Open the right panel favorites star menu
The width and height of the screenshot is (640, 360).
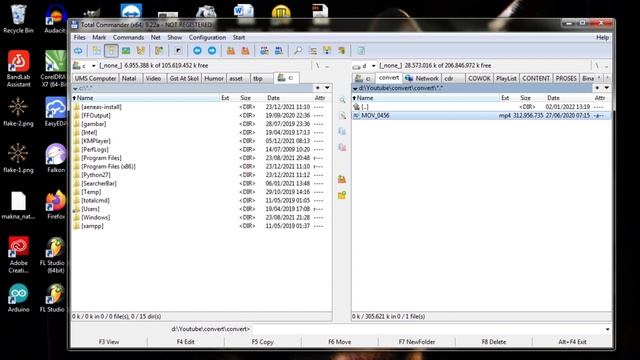click(597, 88)
